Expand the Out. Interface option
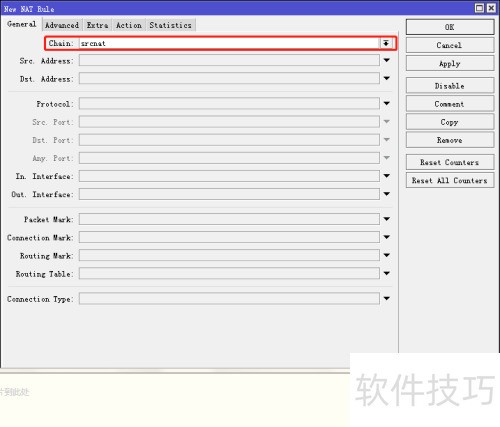The height and width of the screenshot is (427, 500). 387,194
